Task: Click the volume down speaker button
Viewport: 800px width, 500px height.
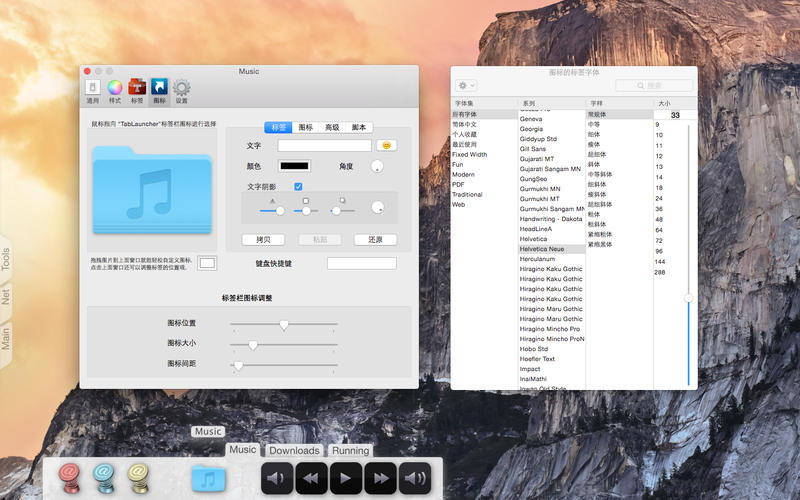Action: point(277,478)
